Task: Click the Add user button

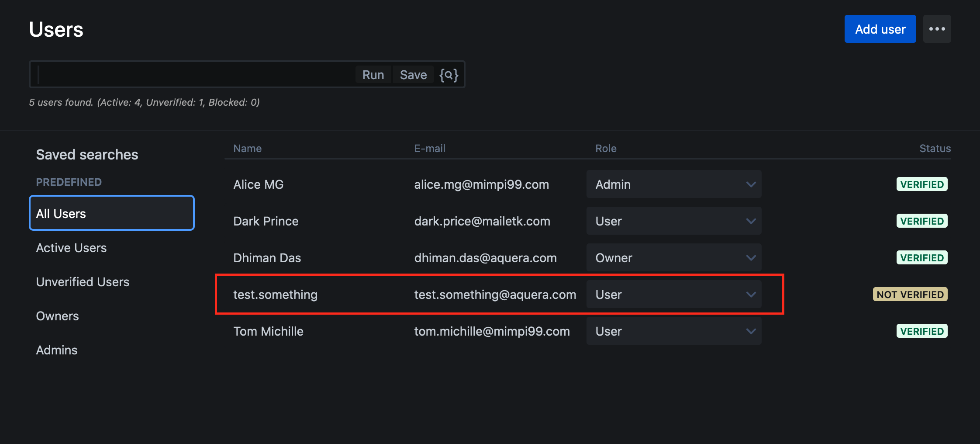Action: 880,29
